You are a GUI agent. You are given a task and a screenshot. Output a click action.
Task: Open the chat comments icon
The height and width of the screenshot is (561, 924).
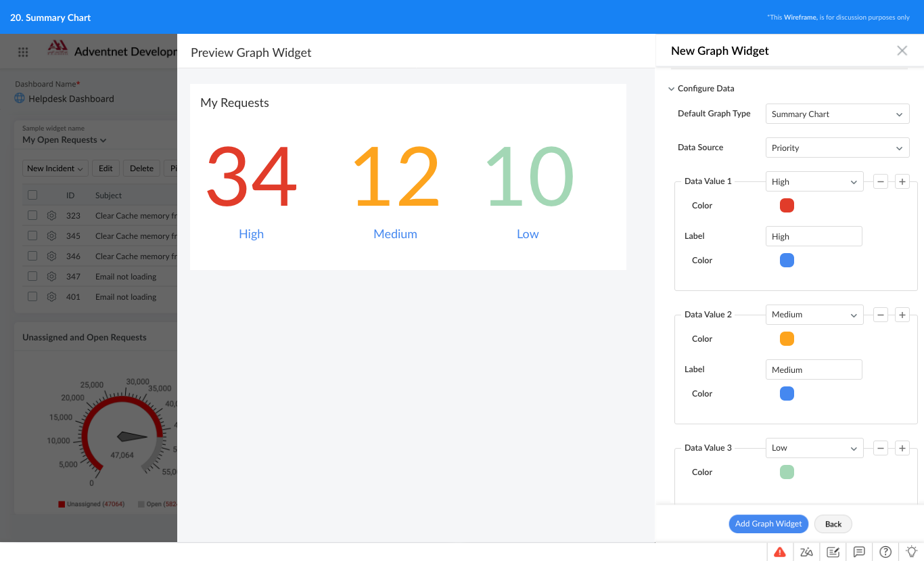pos(859,552)
